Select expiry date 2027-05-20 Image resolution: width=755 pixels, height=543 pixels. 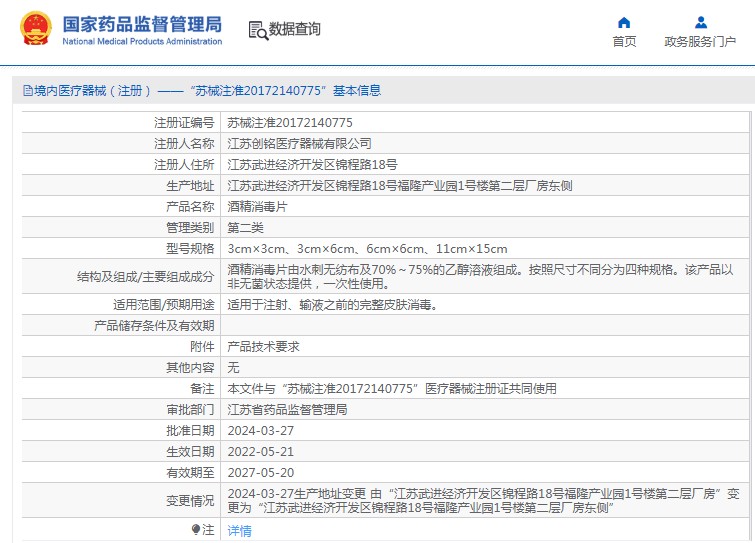260,473
